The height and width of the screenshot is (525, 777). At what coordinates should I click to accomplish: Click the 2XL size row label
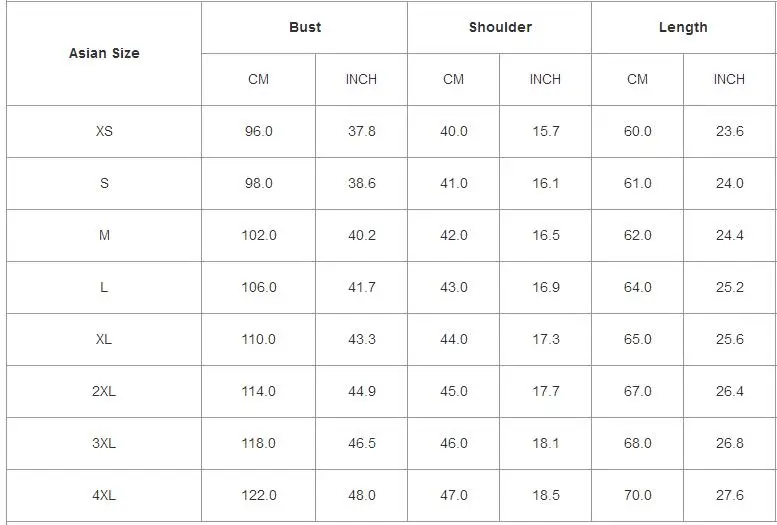pos(104,391)
